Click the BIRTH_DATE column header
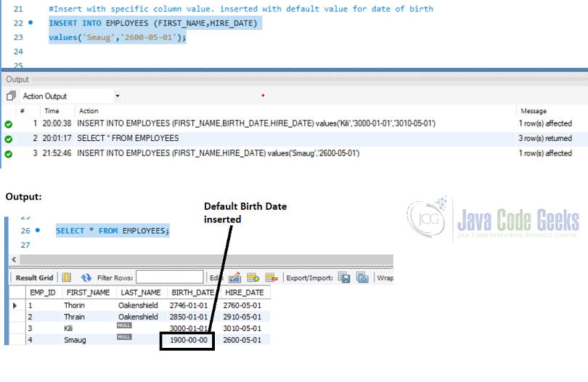The image size is (588, 382). 193,293
